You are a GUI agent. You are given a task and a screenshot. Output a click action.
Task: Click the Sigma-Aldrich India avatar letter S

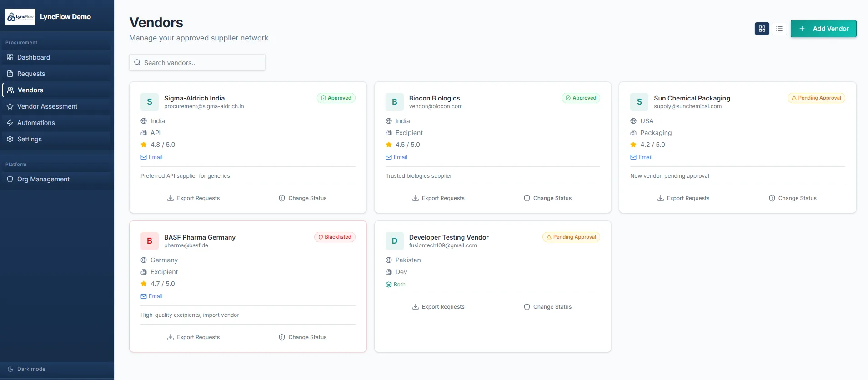pyautogui.click(x=150, y=102)
